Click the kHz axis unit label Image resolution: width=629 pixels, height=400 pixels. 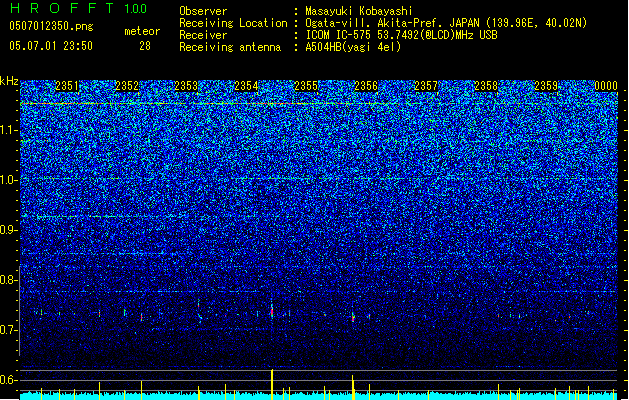point(9,81)
